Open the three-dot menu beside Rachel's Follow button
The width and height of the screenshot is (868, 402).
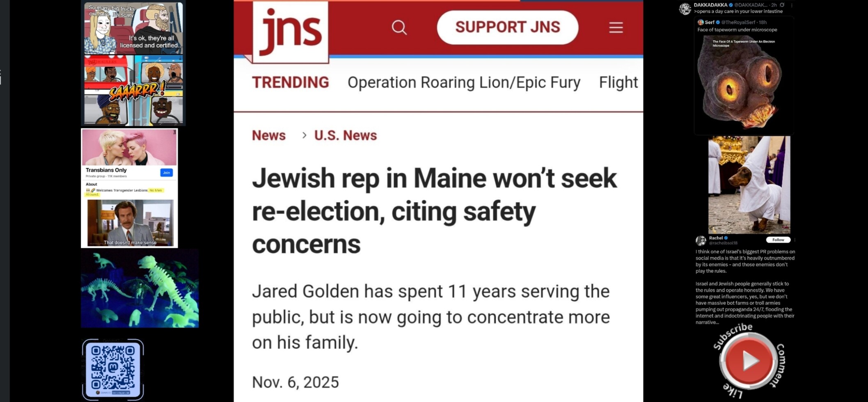[x=795, y=240]
